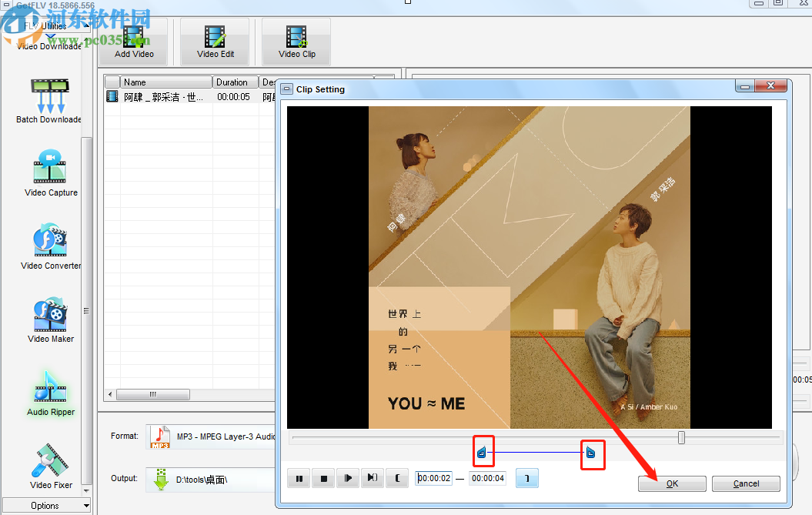Open Video Capture in sidebar

[50, 173]
